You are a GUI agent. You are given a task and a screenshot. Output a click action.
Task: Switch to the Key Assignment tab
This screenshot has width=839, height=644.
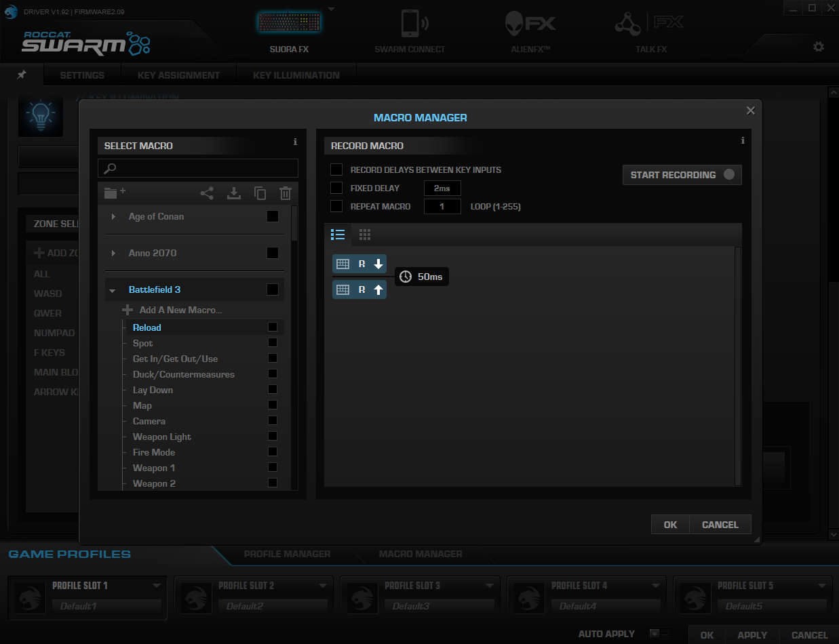178,75
